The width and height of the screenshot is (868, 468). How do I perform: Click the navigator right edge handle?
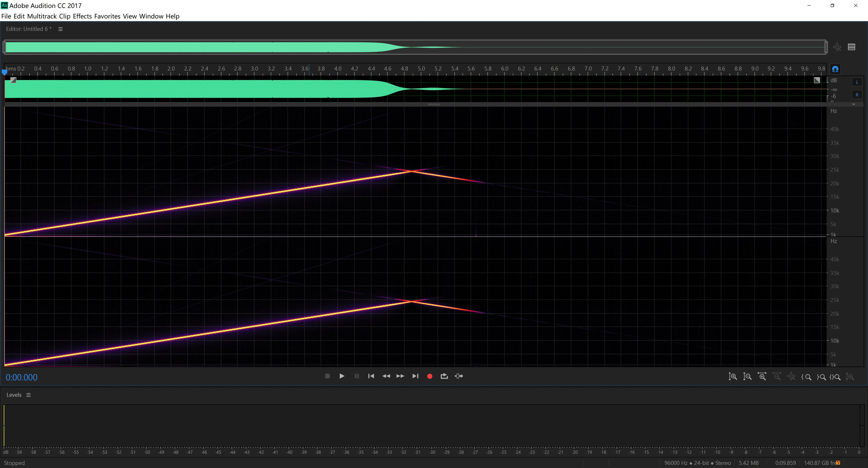point(826,47)
